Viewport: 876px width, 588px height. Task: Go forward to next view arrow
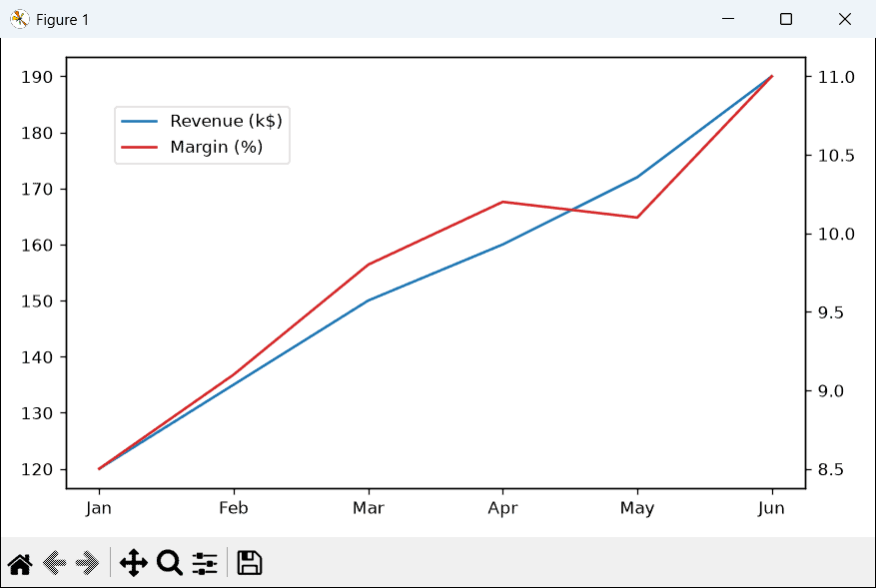[x=88, y=563]
